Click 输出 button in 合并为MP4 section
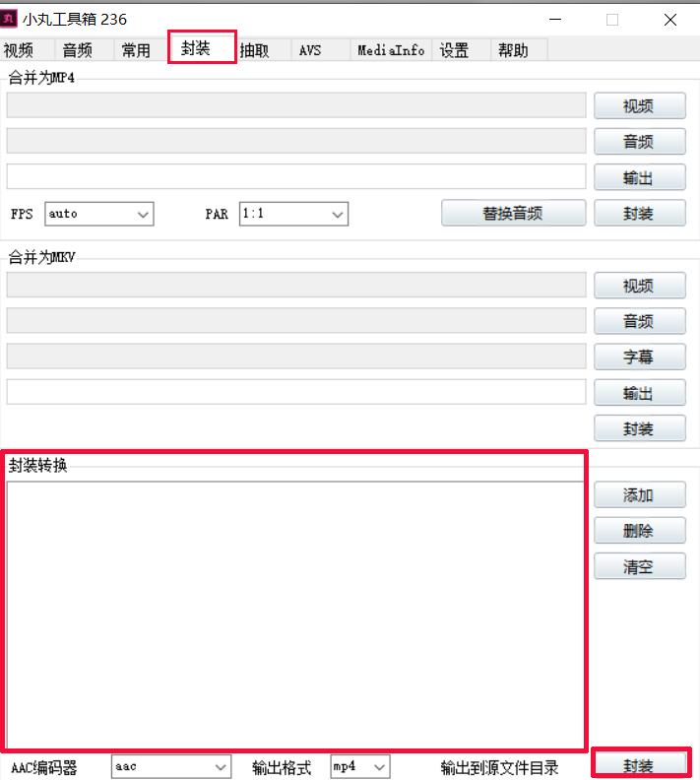 [x=639, y=177]
